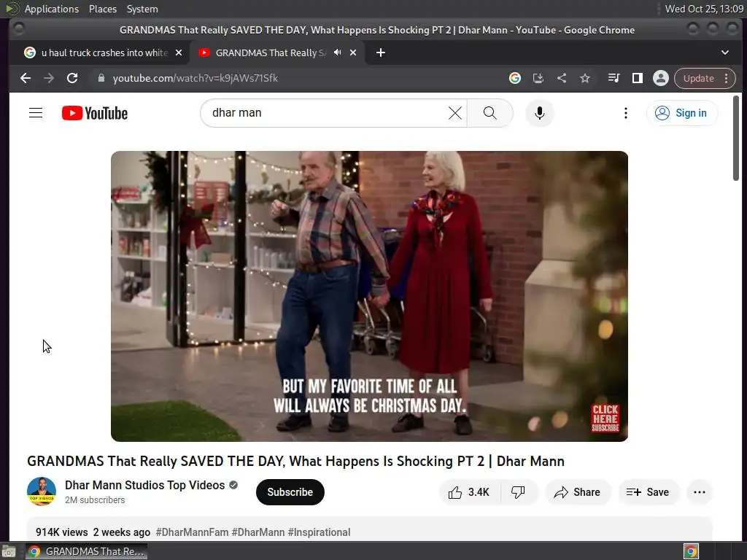The image size is (747, 560).
Task: Open YouTube settings three-dot menu beside Sign in
Action: click(x=625, y=113)
